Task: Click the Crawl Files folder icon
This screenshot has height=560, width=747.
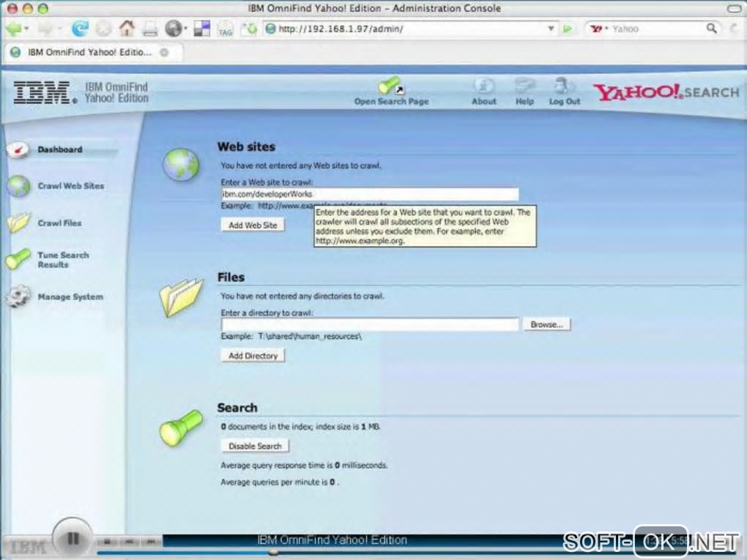Action: pyautogui.click(x=18, y=223)
